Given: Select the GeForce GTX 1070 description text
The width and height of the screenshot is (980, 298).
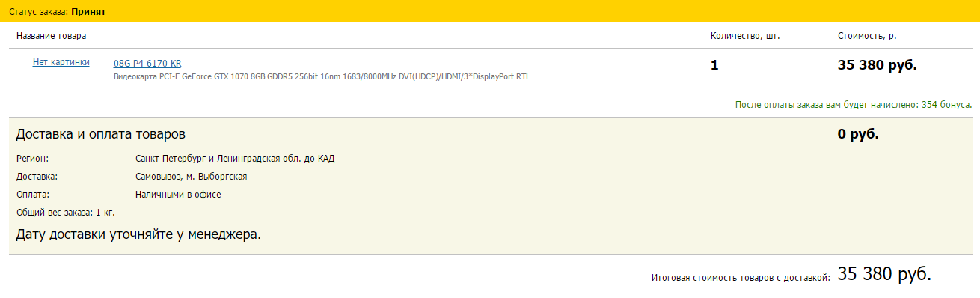Looking at the screenshot, I should pos(322,76).
